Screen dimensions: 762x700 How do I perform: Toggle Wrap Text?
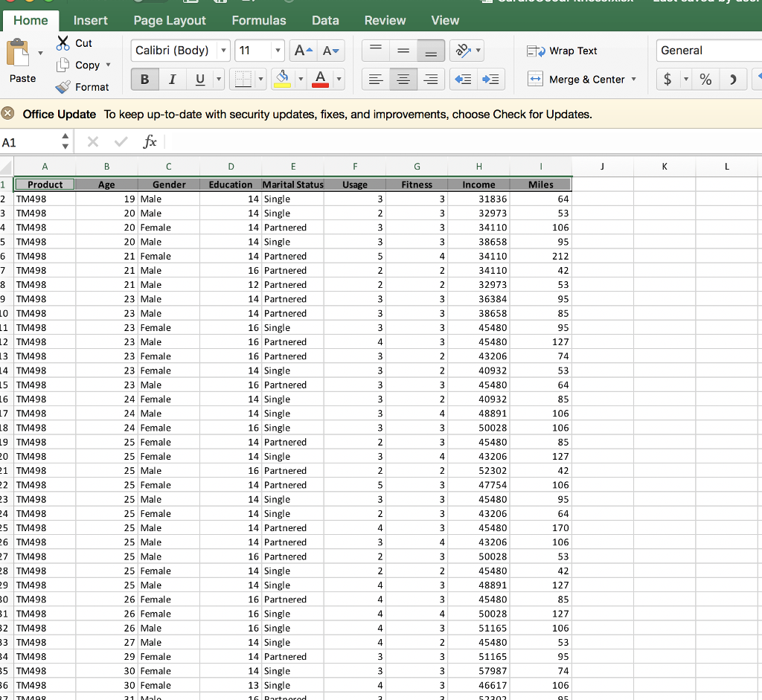click(562, 51)
